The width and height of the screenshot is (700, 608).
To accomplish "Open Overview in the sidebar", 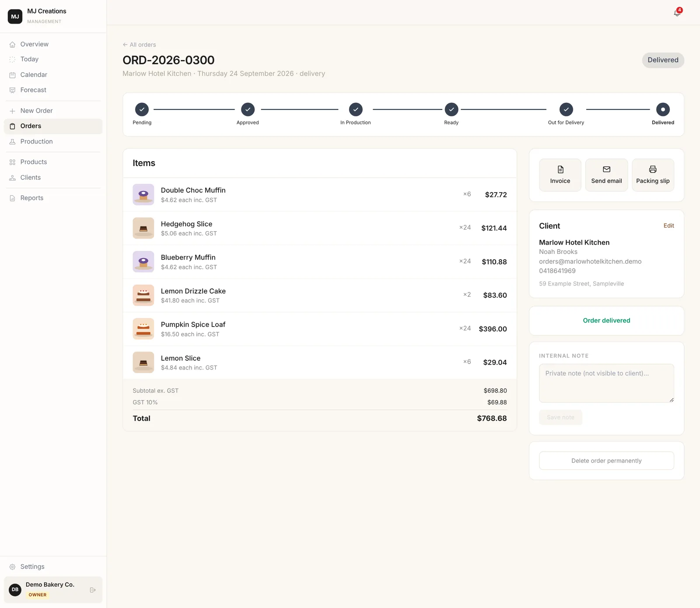I will tap(53, 44).
